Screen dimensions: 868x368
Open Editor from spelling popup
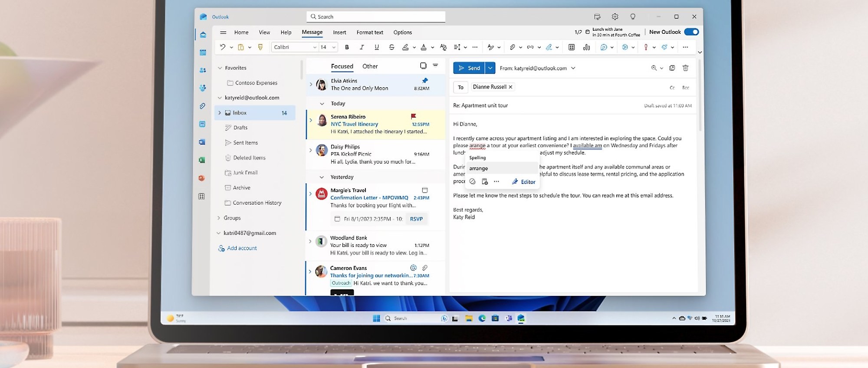[x=523, y=182]
